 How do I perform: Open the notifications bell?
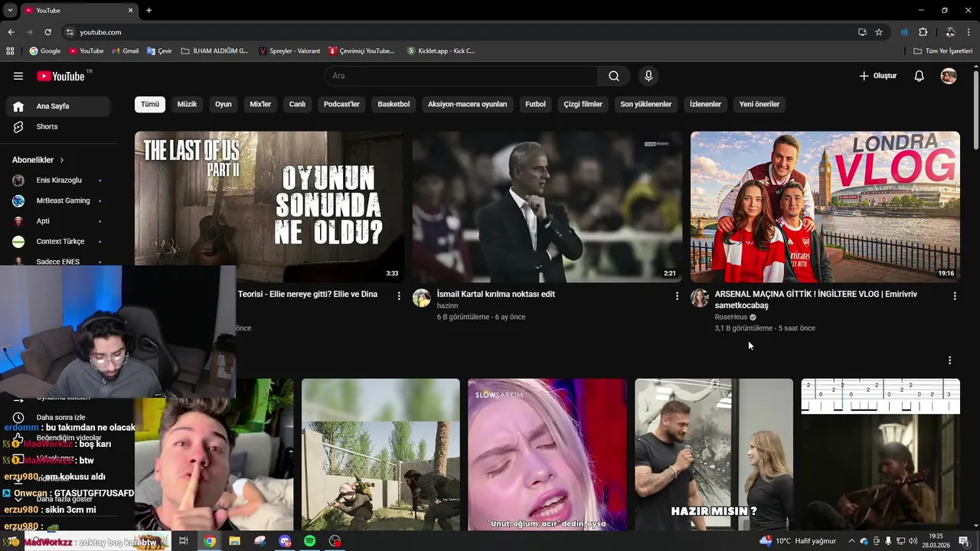(x=920, y=76)
